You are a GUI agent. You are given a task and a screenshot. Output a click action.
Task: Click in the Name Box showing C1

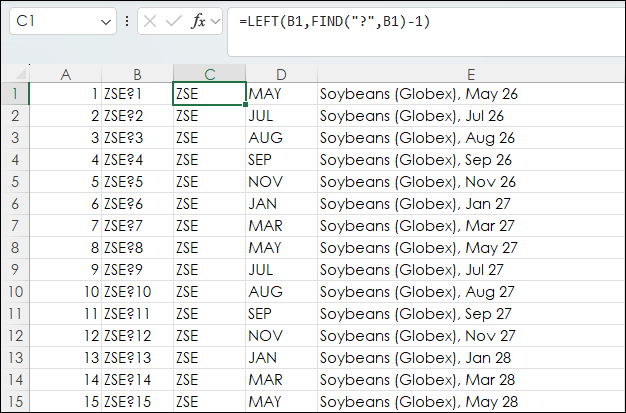pos(55,21)
